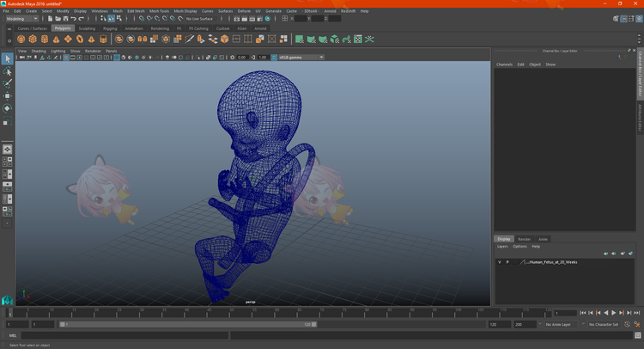Switch to the Rigging shelf tab
This screenshot has width=644, height=349.
pyautogui.click(x=110, y=28)
